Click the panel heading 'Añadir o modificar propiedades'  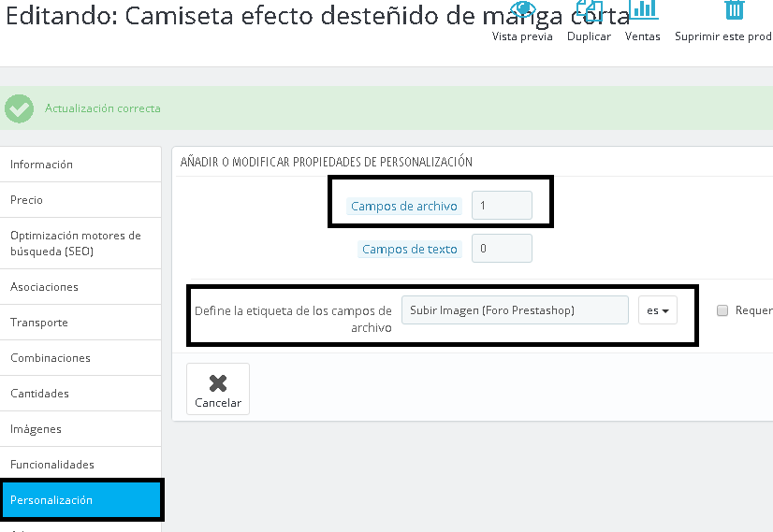(x=326, y=162)
